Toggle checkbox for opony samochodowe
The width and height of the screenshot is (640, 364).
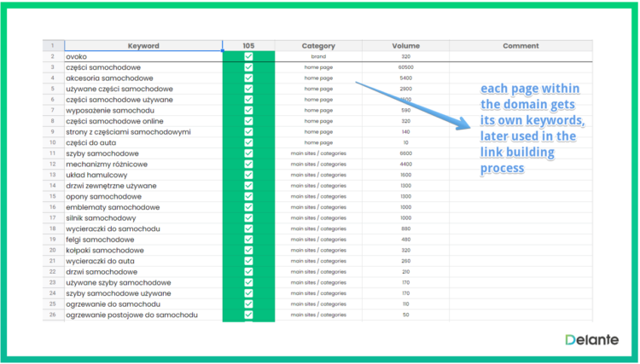point(248,196)
